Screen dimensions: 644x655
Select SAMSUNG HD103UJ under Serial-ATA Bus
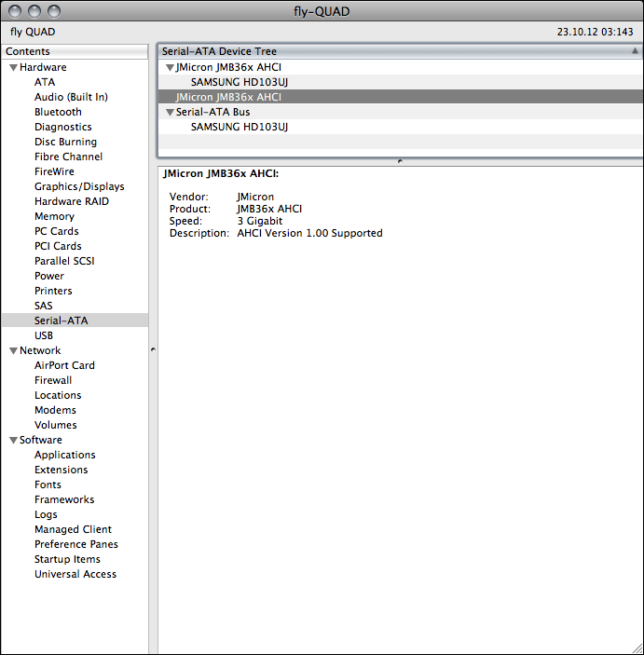pos(239,127)
